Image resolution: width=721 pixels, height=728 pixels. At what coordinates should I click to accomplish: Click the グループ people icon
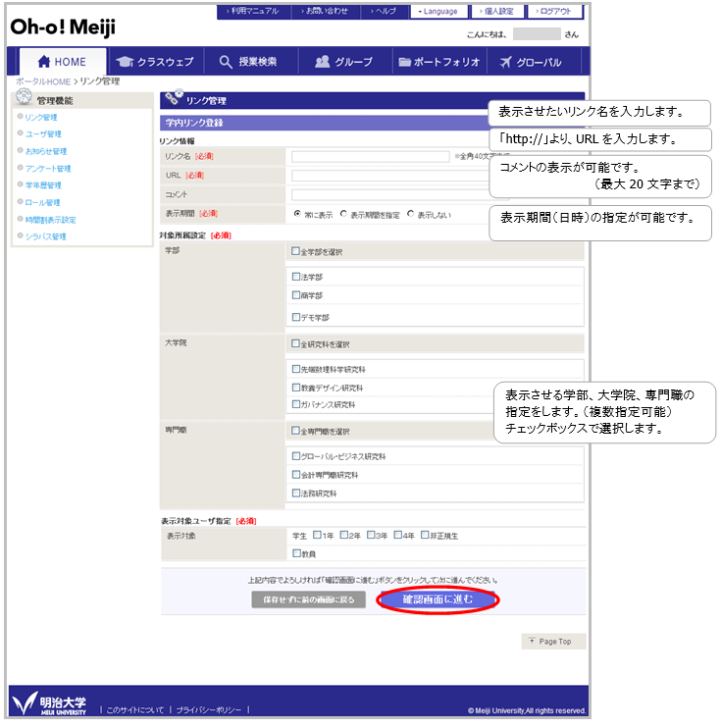322,61
